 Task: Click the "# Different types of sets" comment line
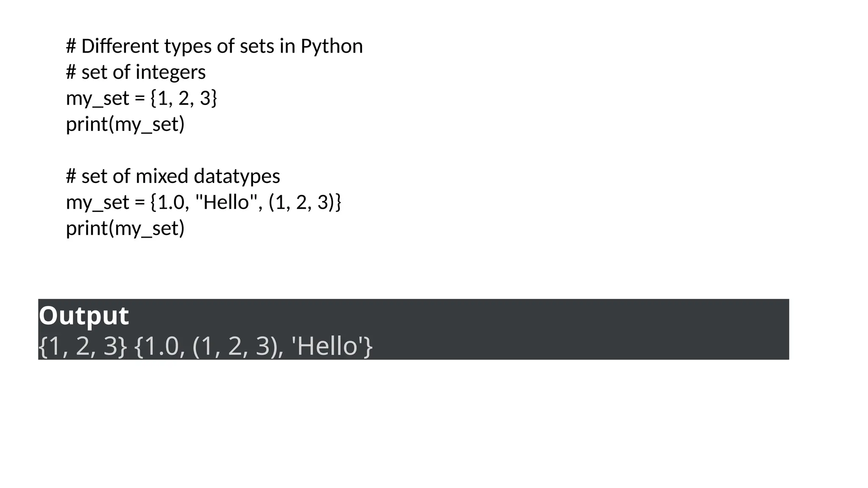point(214,46)
